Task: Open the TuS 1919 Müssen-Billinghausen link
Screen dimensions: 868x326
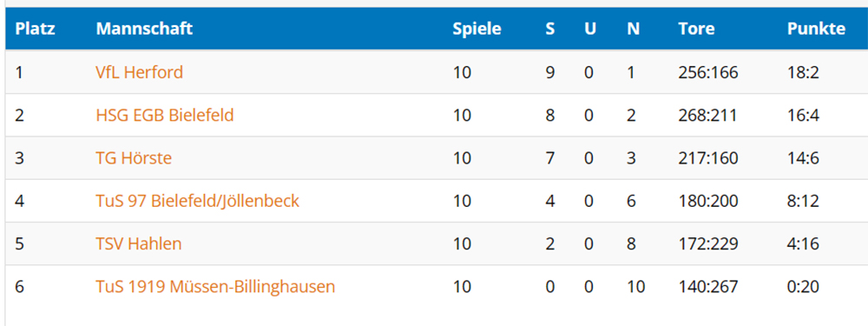Action: coord(215,287)
